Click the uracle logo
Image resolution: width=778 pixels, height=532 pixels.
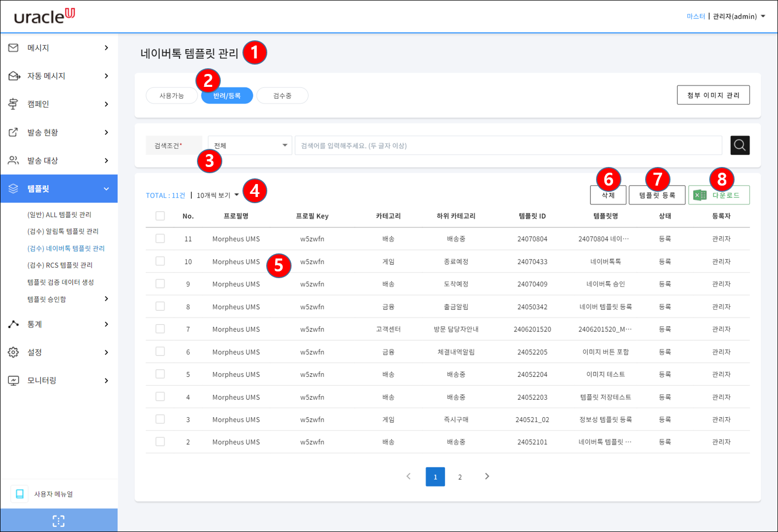pyautogui.click(x=44, y=16)
